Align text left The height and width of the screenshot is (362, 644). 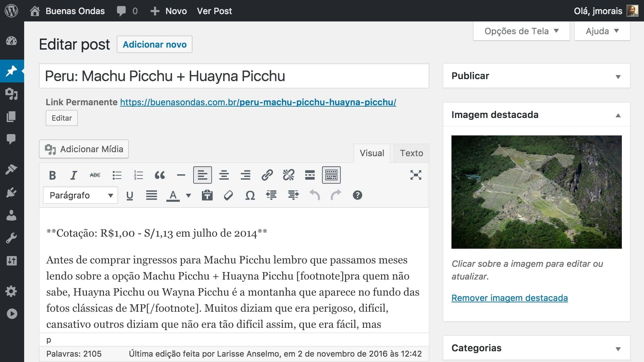pyautogui.click(x=203, y=175)
